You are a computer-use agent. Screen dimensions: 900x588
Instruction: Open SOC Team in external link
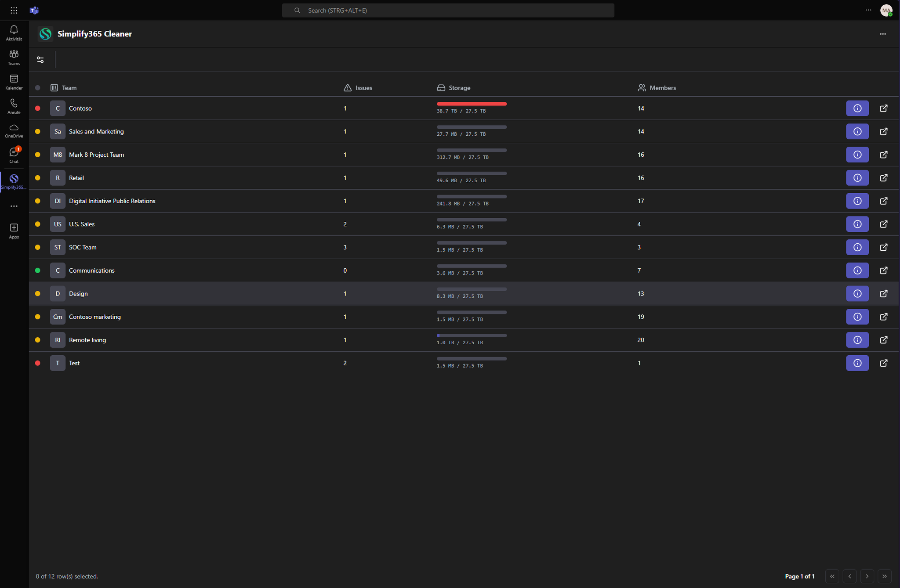tap(883, 247)
